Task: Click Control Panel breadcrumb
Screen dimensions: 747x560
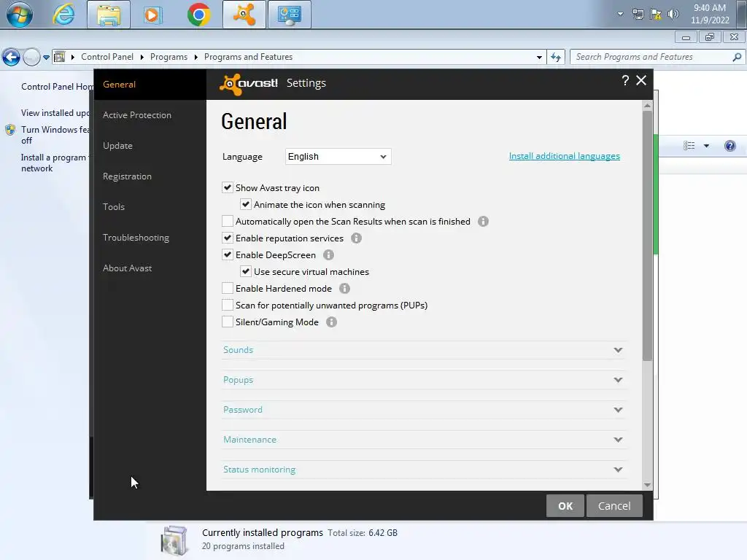Action: point(107,57)
